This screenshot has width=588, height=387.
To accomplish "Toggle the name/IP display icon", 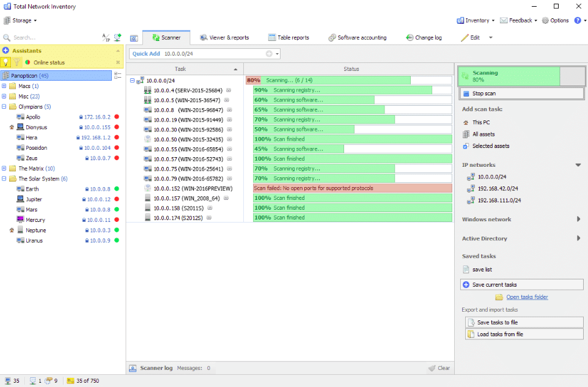I will tap(106, 37).
